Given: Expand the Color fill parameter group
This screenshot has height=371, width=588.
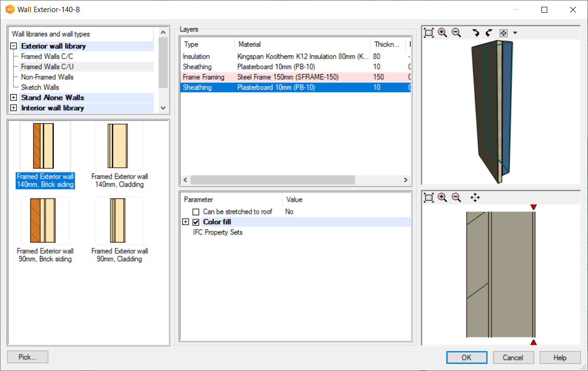Looking at the screenshot, I should [185, 222].
